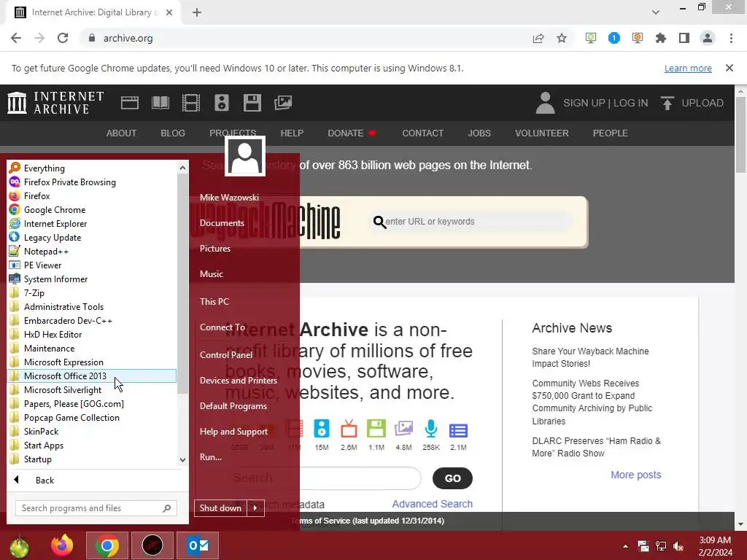The height and width of the screenshot is (560, 747).
Task: Click the GO search button
Action: 452,478
